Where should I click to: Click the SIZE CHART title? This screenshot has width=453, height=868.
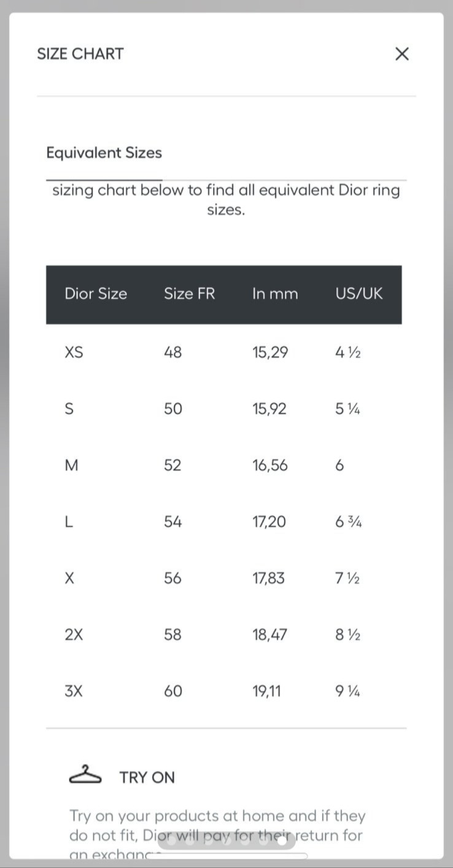coord(80,54)
